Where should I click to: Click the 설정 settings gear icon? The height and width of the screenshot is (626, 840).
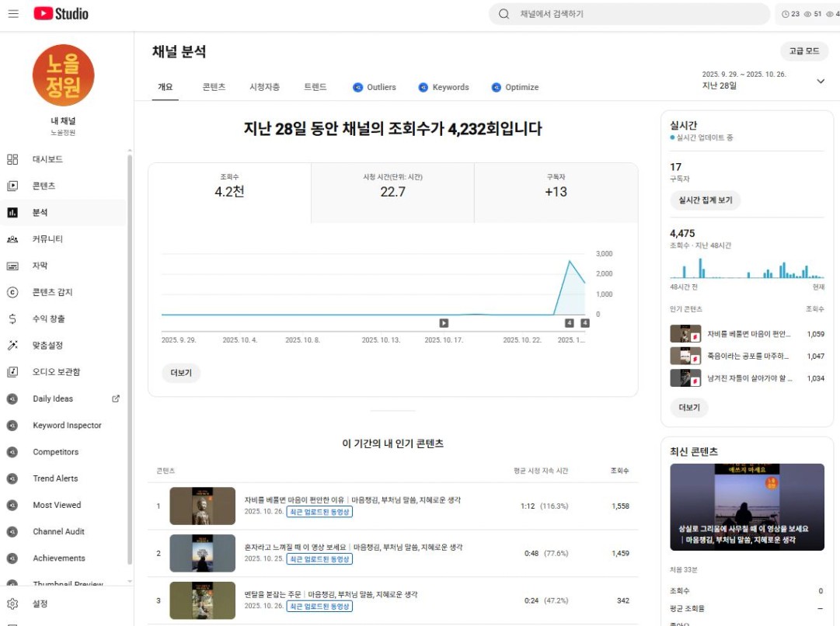(x=12, y=603)
